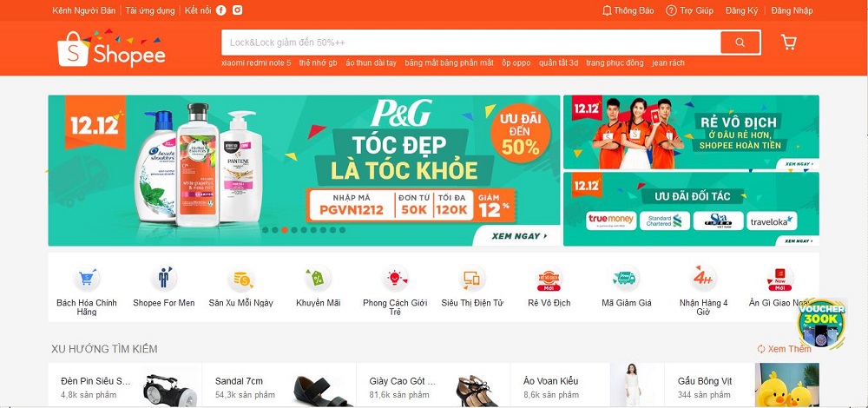868x408 pixels.
Task: Click the Đăng Ký sign-up link
Action: (x=742, y=10)
